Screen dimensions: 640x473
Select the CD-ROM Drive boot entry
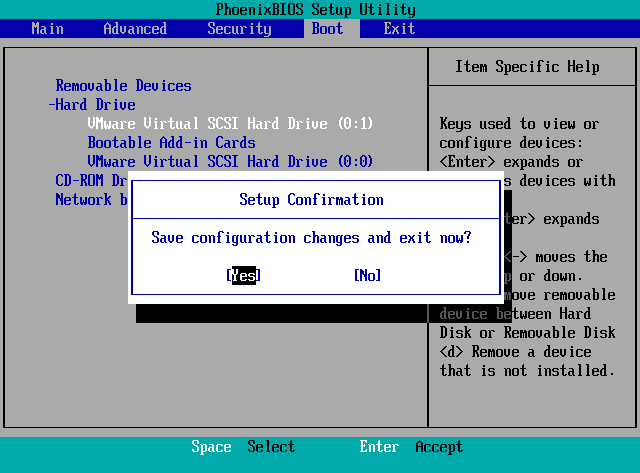tap(91, 180)
